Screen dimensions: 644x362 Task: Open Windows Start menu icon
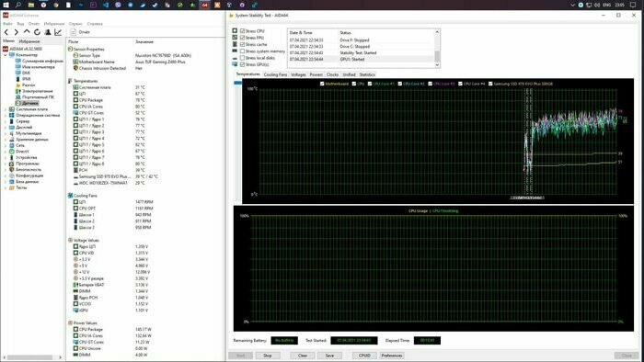(x=6, y=5)
